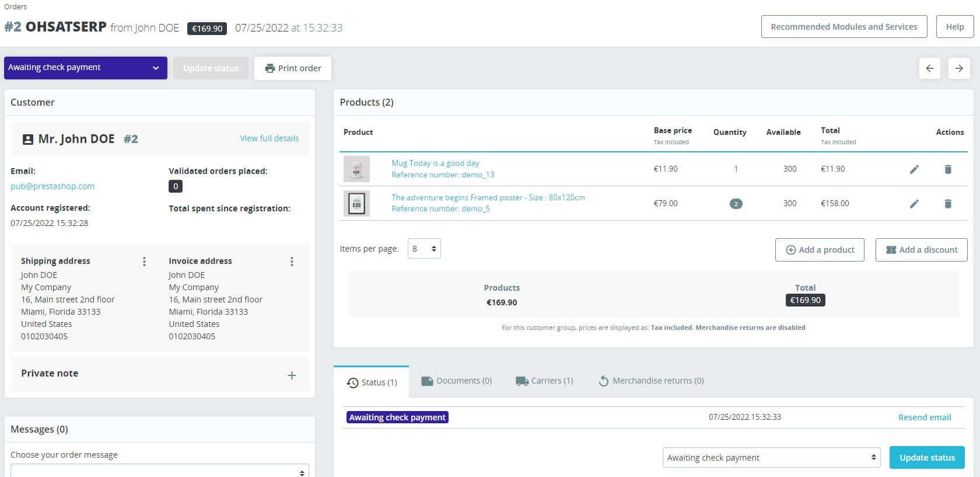Resend email for Awaiting check payment

[x=925, y=417]
